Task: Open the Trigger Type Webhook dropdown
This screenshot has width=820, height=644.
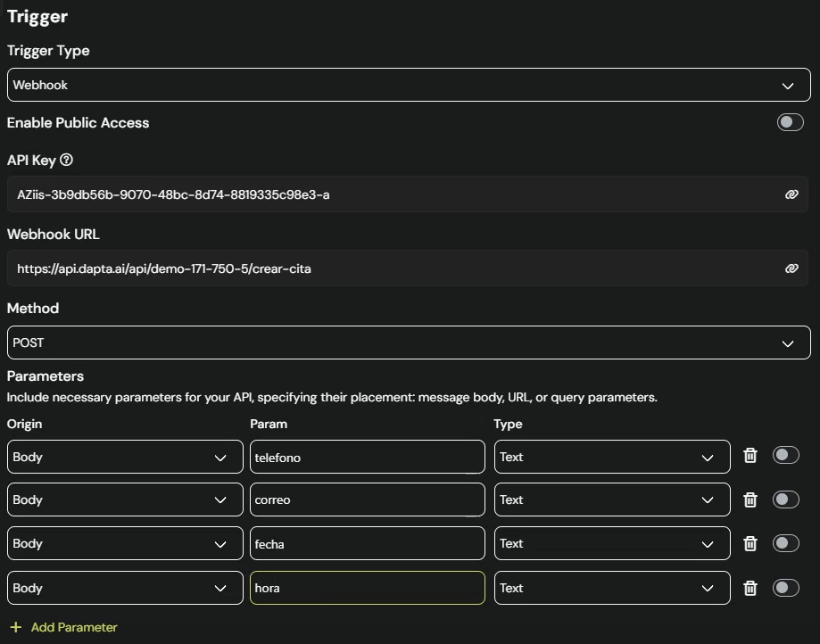Action: 408,86
